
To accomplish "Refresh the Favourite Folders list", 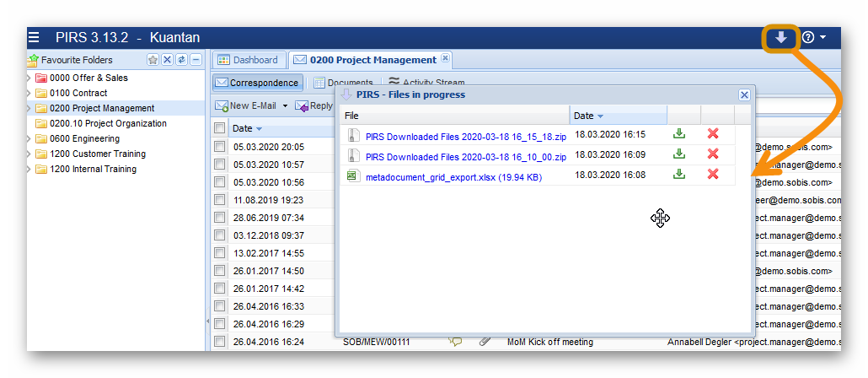I will click(x=181, y=60).
